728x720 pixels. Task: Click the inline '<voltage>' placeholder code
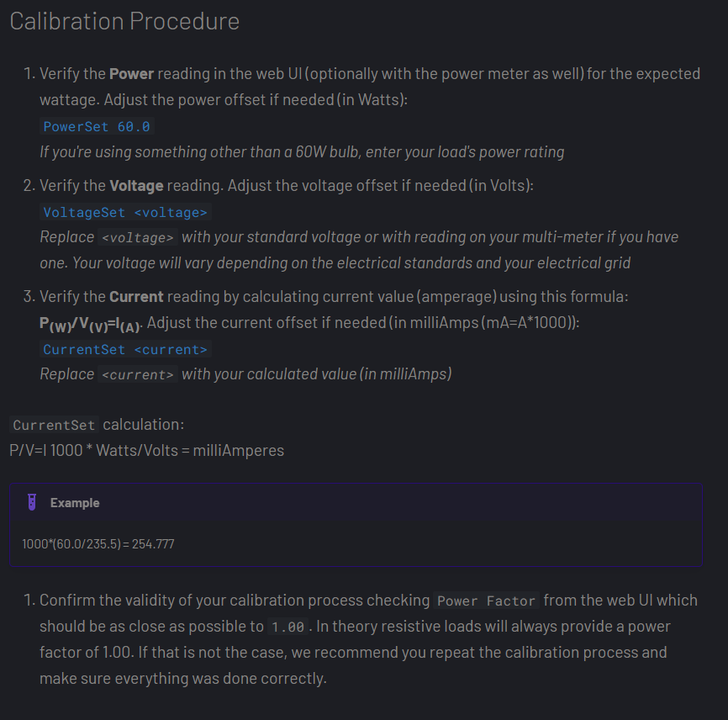137,238
